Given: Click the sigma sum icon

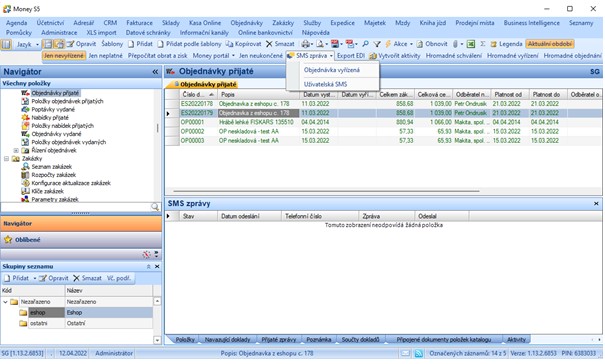Looking at the screenshot, I should [x=483, y=44].
